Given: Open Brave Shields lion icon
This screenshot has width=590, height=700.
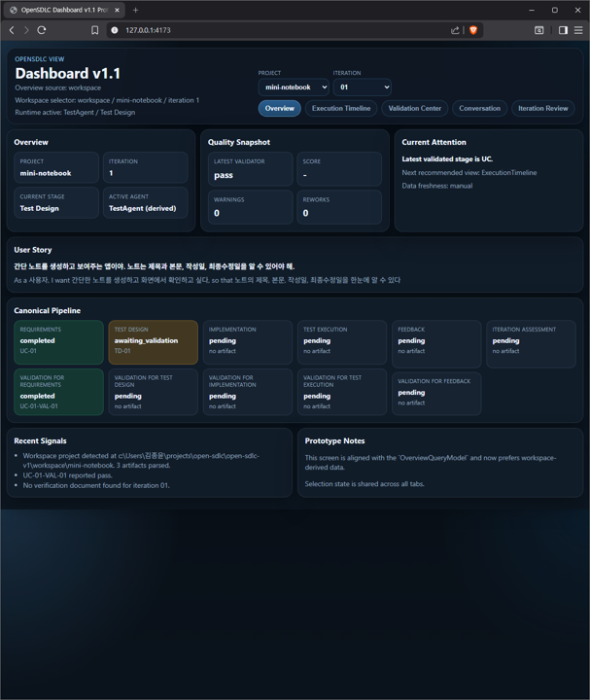Looking at the screenshot, I should (x=473, y=30).
